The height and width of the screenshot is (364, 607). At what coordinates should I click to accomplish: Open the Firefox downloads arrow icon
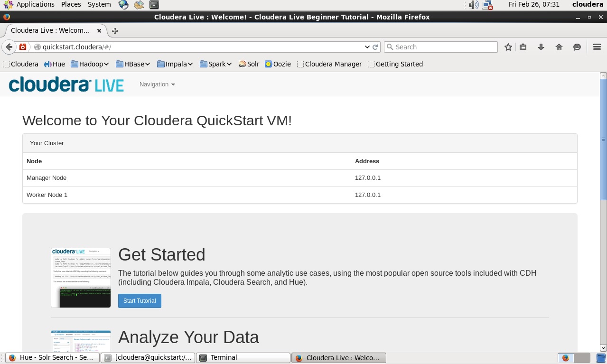tap(541, 47)
